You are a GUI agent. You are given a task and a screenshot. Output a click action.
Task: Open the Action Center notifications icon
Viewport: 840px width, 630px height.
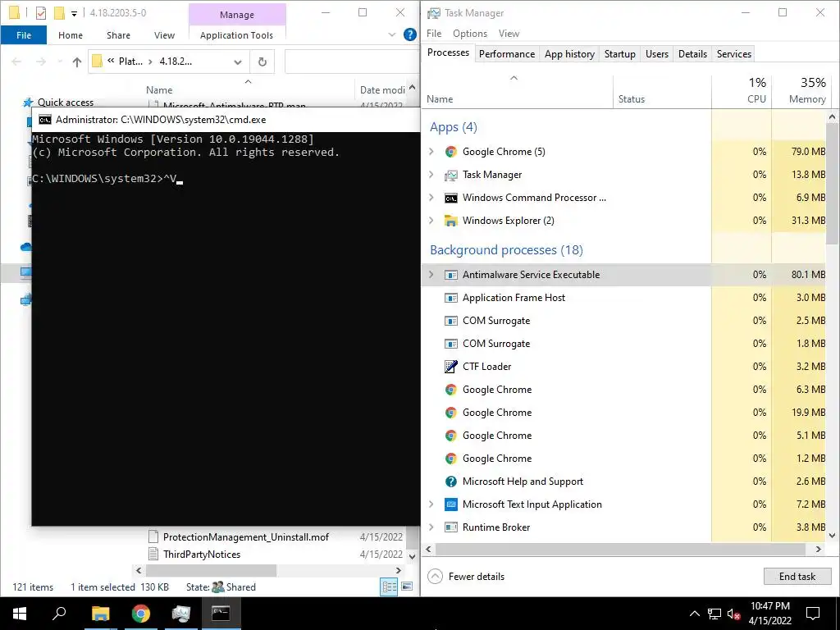pyautogui.click(x=813, y=614)
